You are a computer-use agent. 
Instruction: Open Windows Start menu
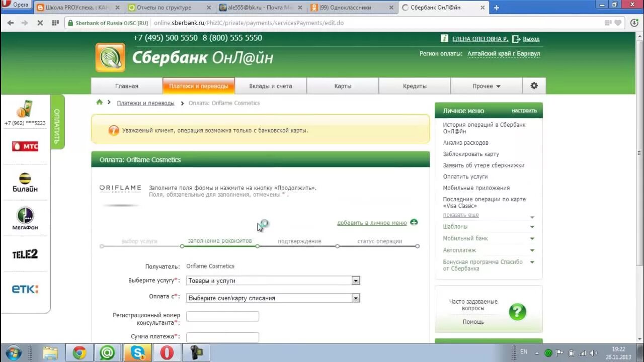13,352
